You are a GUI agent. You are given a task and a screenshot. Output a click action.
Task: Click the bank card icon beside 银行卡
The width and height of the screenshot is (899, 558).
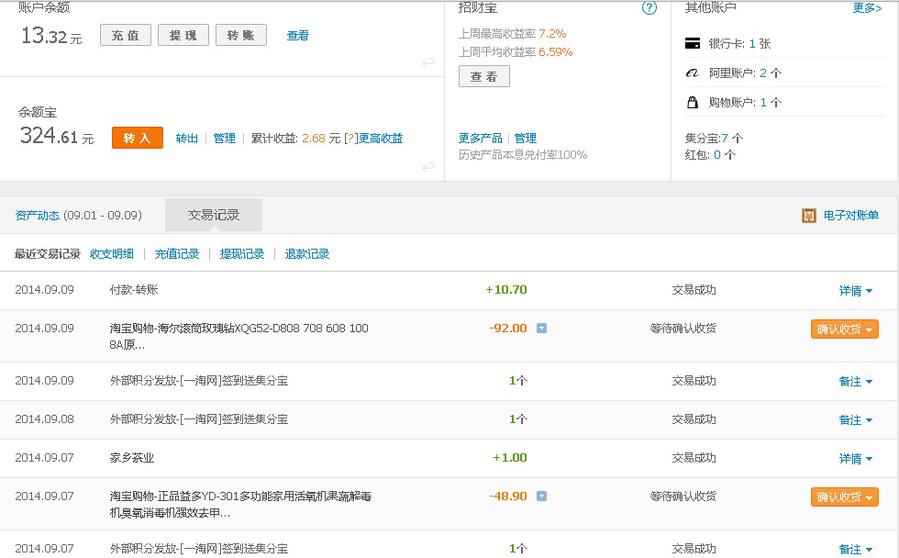point(693,44)
